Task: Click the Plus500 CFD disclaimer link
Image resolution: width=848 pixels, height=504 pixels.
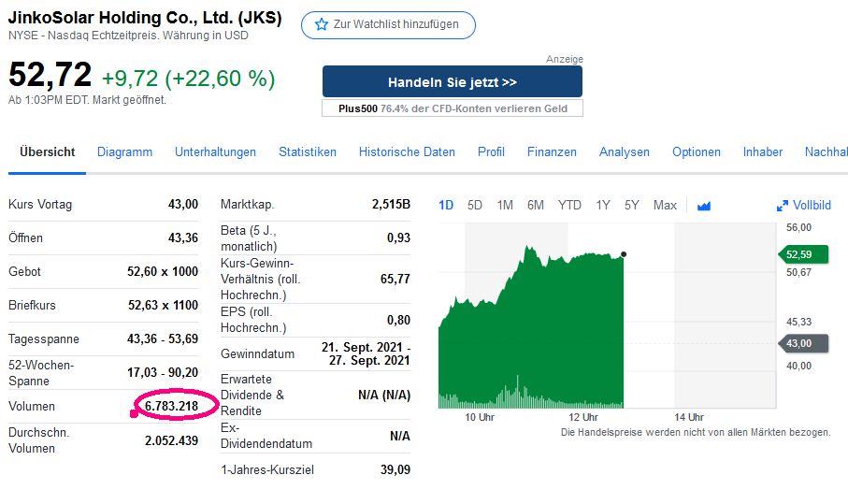Action: pyautogui.click(x=452, y=108)
